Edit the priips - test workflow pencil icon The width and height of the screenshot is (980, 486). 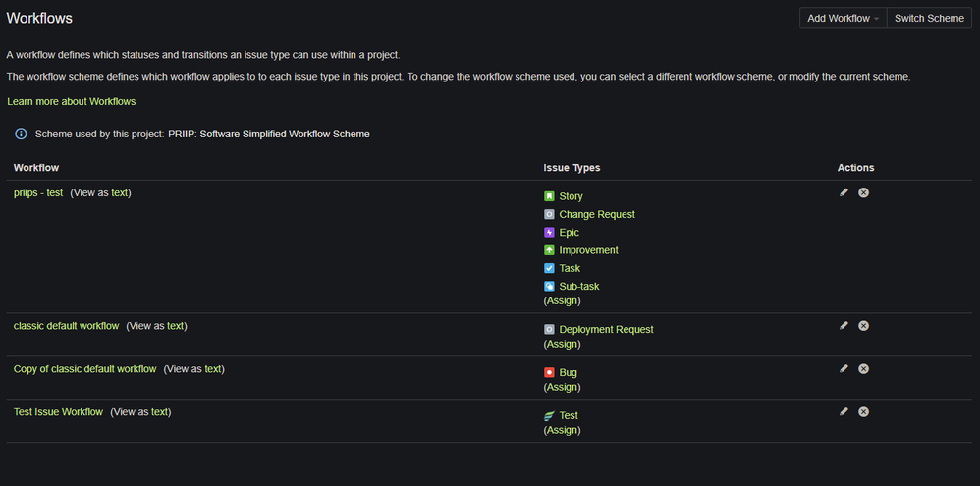click(x=844, y=192)
